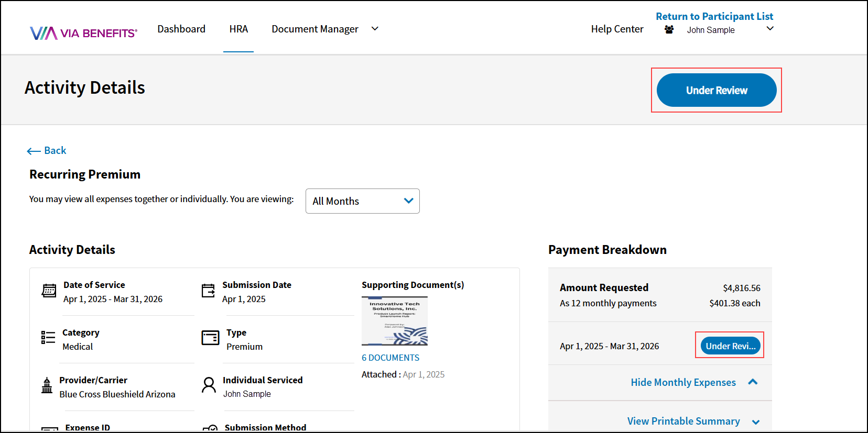Click View Printable Summary link
868x433 pixels.
pyautogui.click(x=683, y=421)
